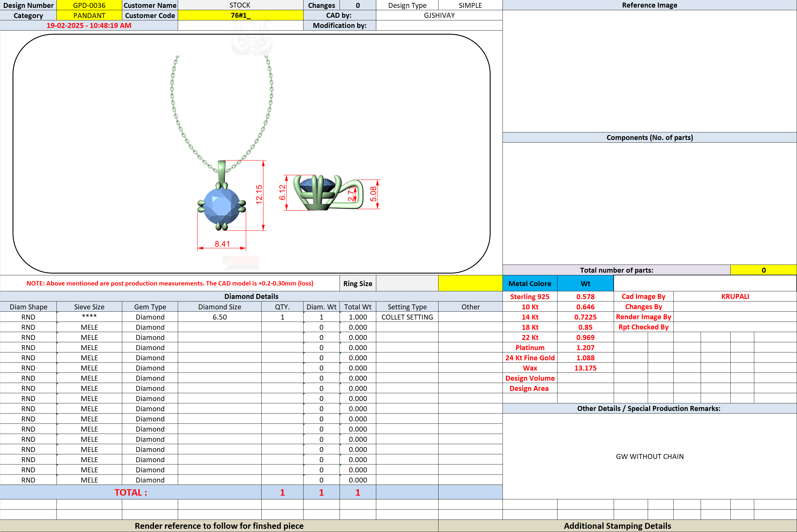The width and height of the screenshot is (797, 532).
Task: Click the Design Area label
Action: click(x=530, y=388)
